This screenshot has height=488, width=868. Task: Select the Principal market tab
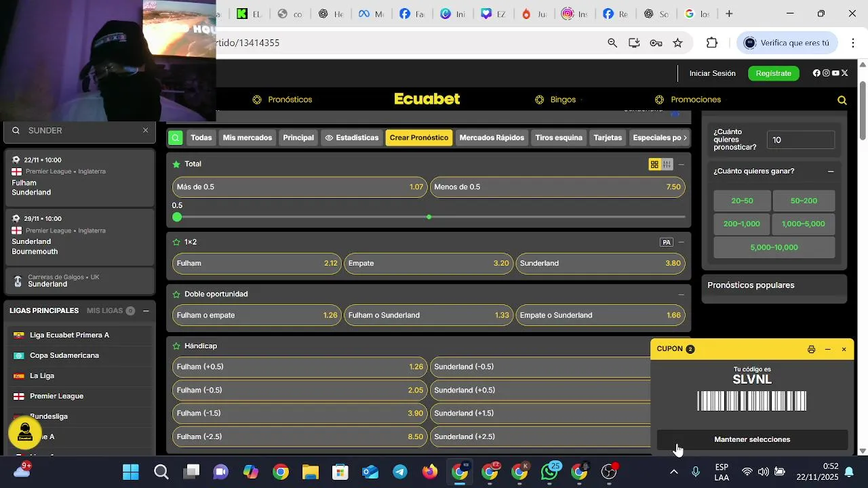click(298, 138)
